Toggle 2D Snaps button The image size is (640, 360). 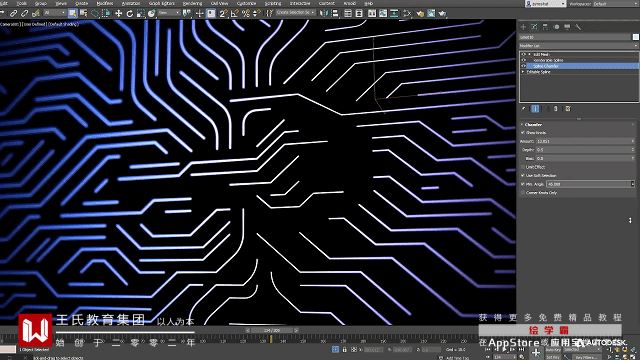click(222, 13)
